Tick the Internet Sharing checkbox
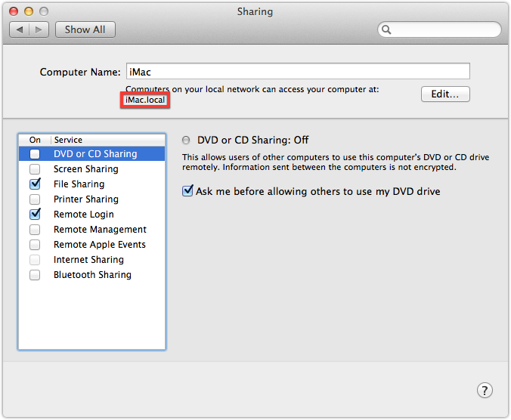Image resolution: width=511 pixels, height=420 pixels. tap(35, 260)
